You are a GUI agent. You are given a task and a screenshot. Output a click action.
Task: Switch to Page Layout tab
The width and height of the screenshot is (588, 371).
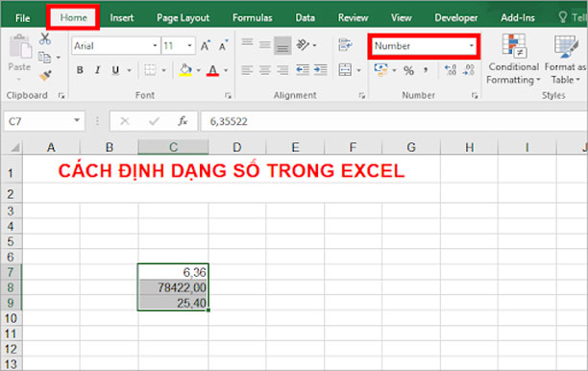point(183,17)
